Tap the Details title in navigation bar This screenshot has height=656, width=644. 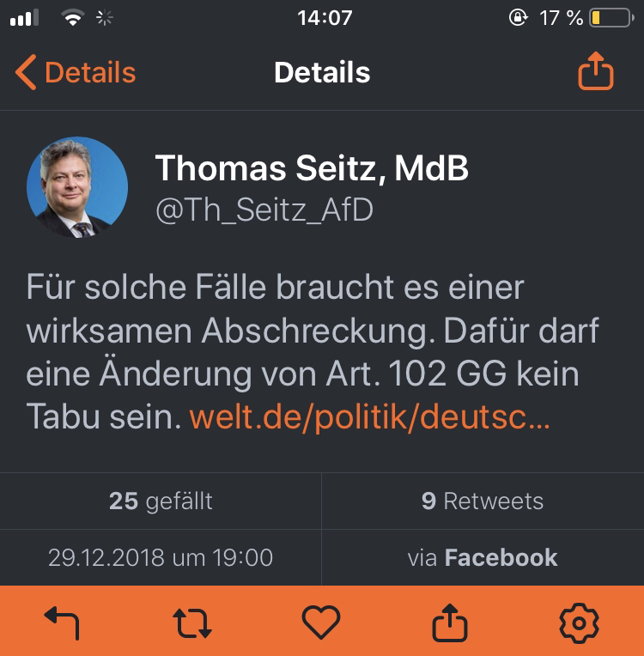(322, 73)
